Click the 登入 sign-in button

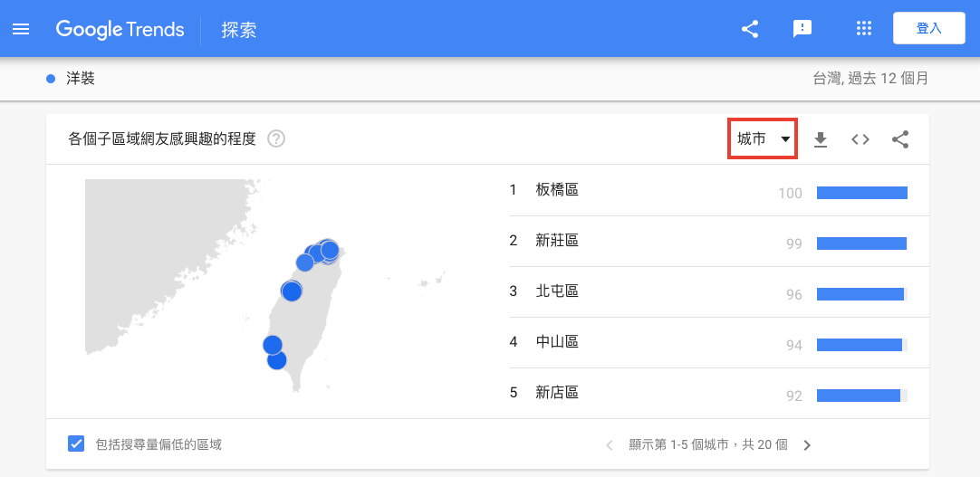click(x=928, y=29)
